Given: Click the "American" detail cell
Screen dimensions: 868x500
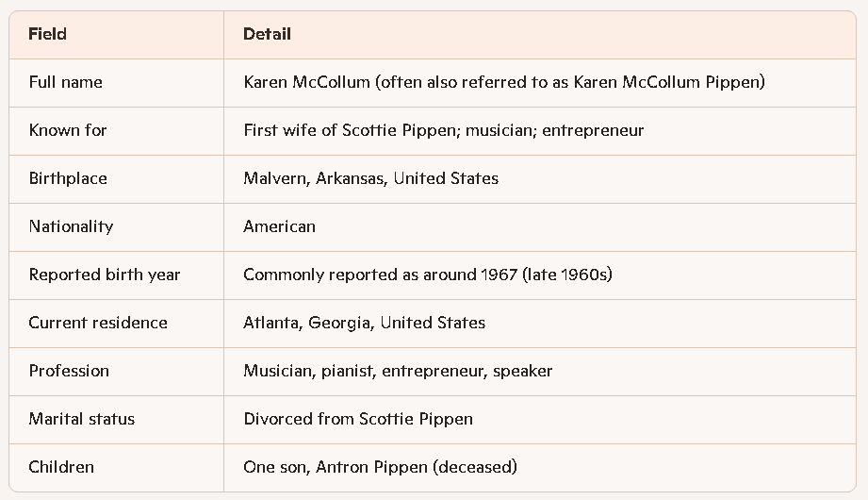Looking at the screenshot, I should click(x=279, y=226).
